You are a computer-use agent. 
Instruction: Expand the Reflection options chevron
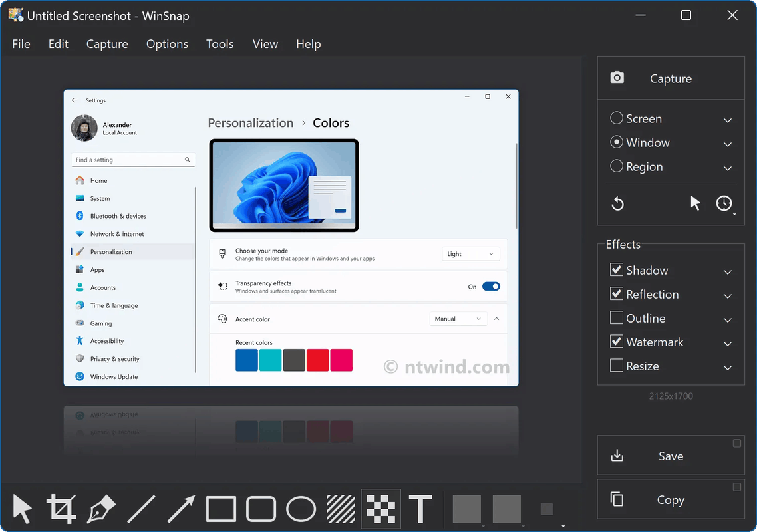728,295
